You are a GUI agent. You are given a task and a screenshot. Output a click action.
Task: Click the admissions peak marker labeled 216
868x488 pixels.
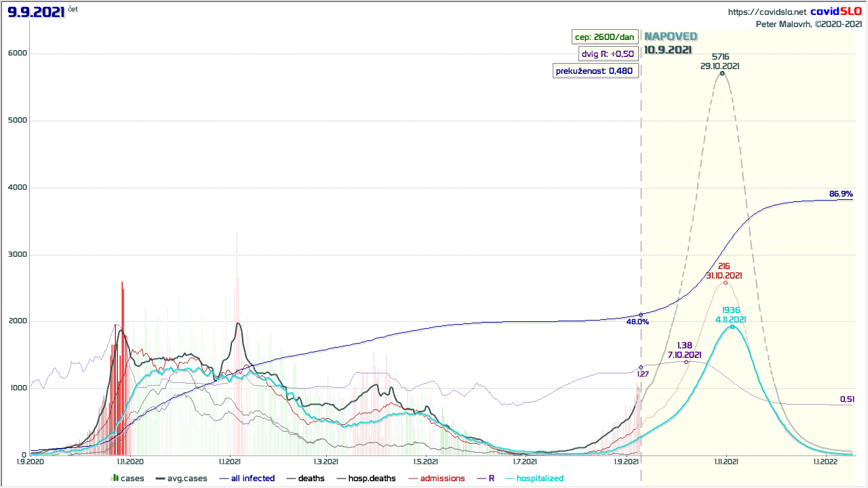coord(726,283)
